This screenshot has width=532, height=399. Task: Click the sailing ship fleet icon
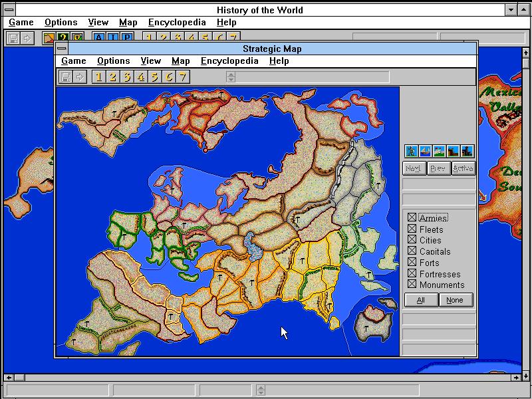coord(426,152)
